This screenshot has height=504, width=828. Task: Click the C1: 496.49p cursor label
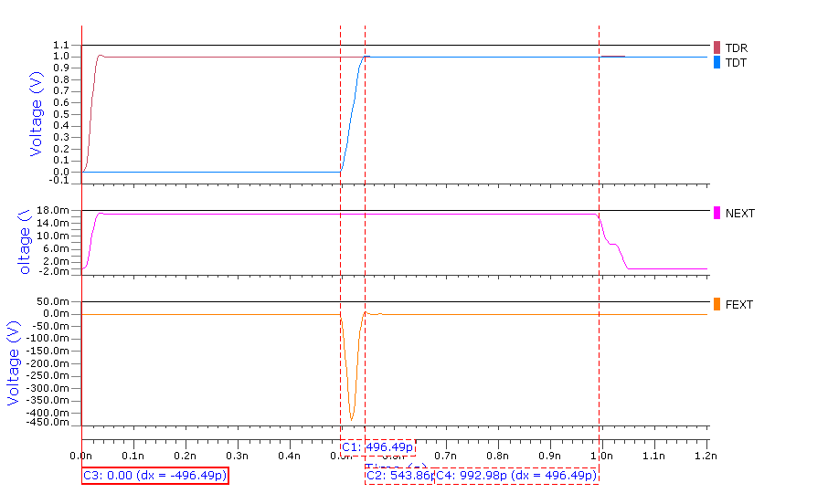(377, 447)
